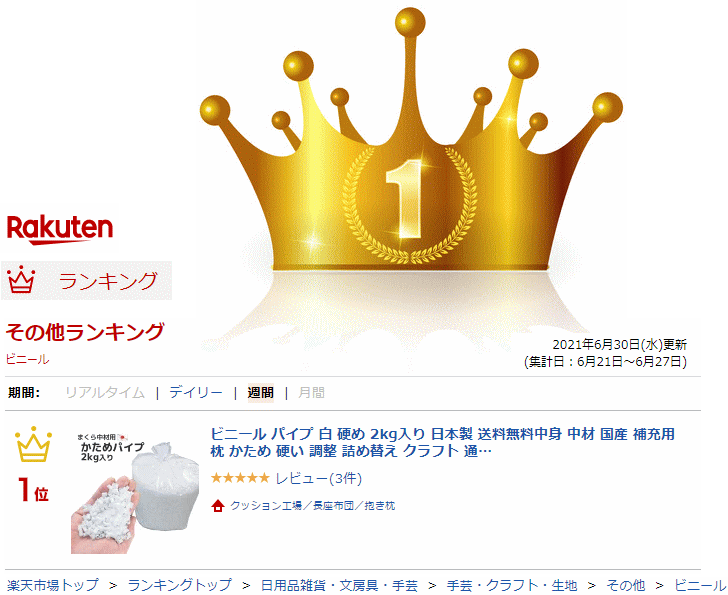The width and height of the screenshot is (728, 595).
Task: Click the Rakuten logo
Action: (x=60, y=229)
